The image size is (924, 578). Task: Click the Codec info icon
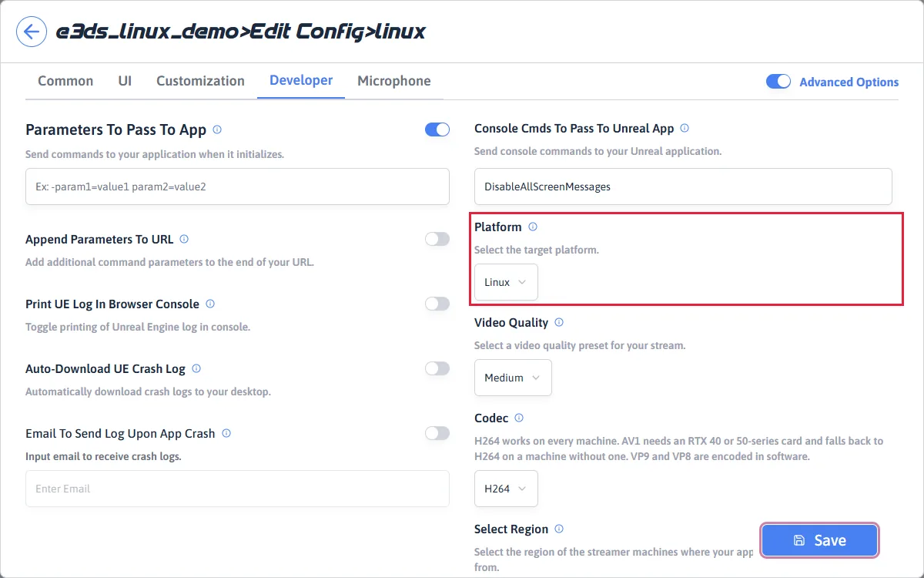coord(519,418)
